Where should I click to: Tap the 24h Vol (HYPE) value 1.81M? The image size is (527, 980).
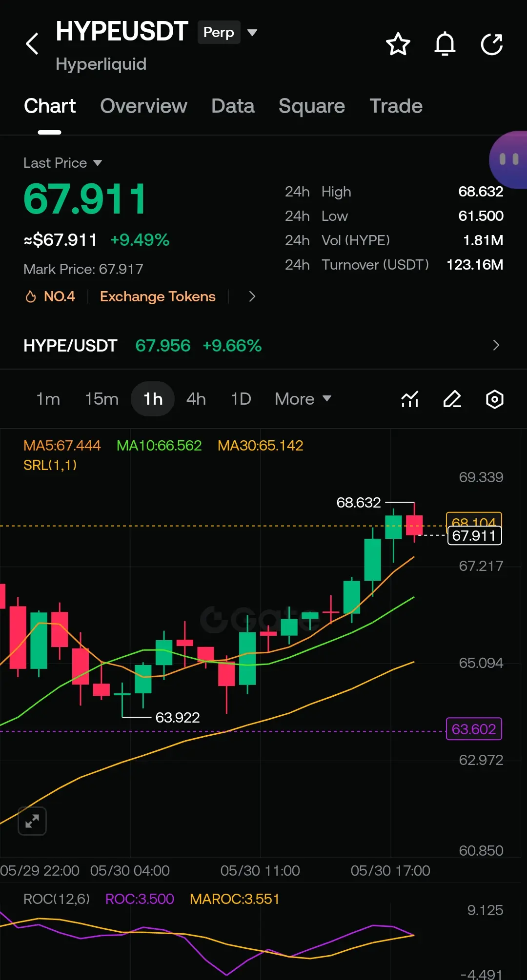[483, 240]
